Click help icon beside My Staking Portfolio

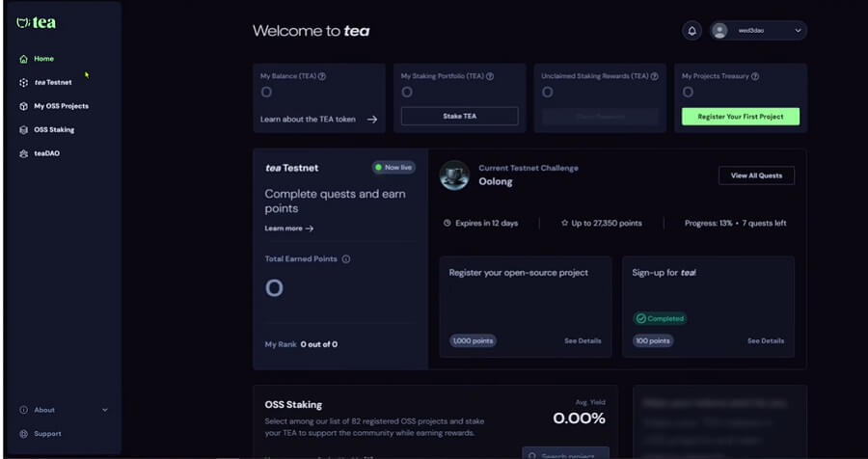coord(490,76)
